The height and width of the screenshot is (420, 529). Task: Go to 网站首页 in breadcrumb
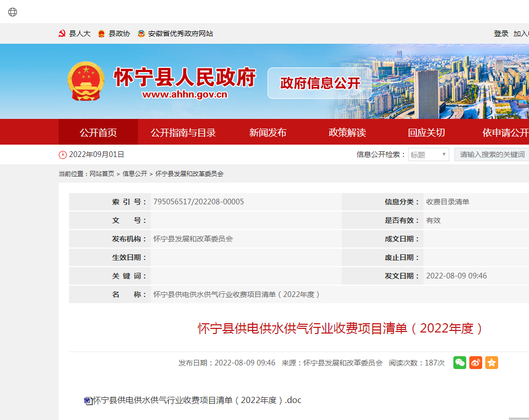102,174
